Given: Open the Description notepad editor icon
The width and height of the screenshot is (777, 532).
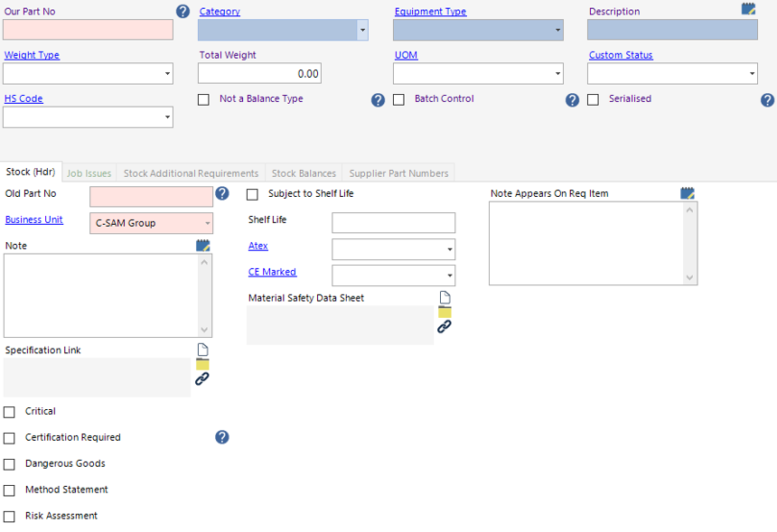Looking at the screenshot, I should point(748,9).
